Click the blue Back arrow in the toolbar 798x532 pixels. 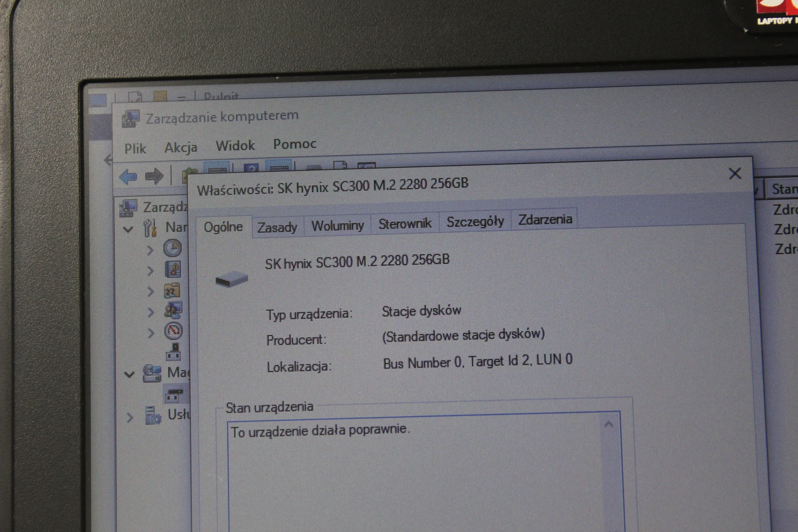129,177
